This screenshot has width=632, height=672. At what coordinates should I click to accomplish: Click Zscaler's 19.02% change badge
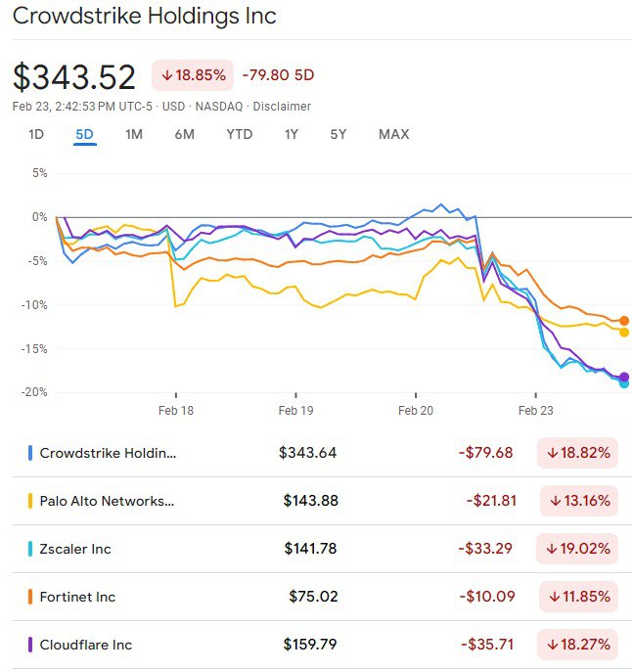tap(578, 549)
